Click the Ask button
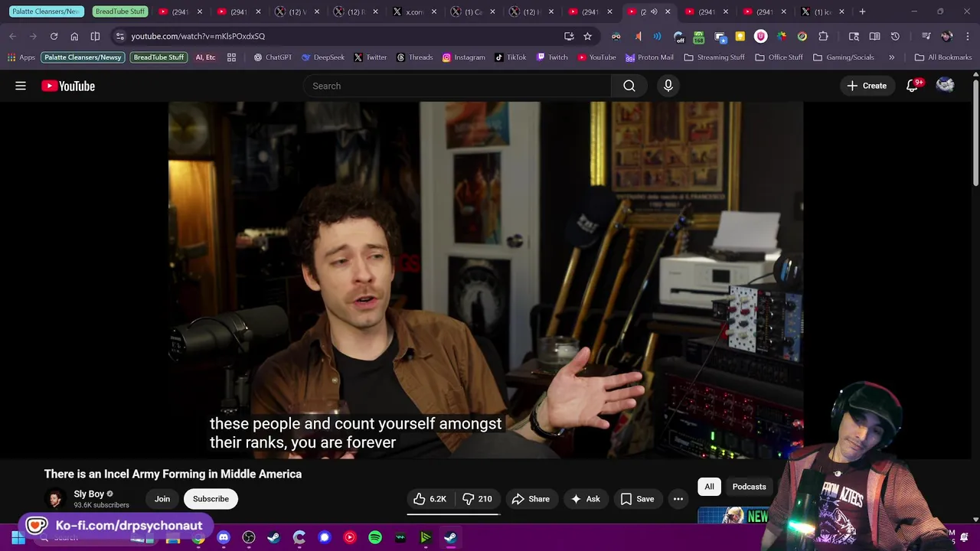The height and width of the screenshot is (551, 980). [x=585, y=499]
